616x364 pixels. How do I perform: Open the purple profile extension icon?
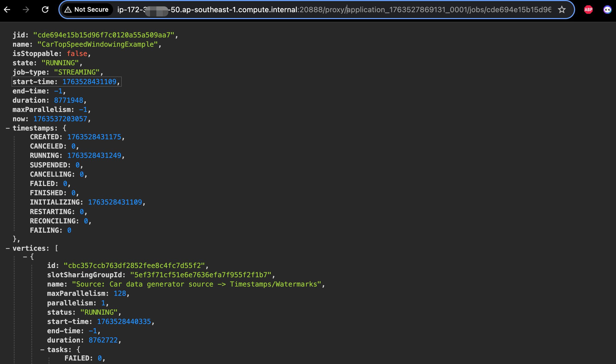click(607, 10)
